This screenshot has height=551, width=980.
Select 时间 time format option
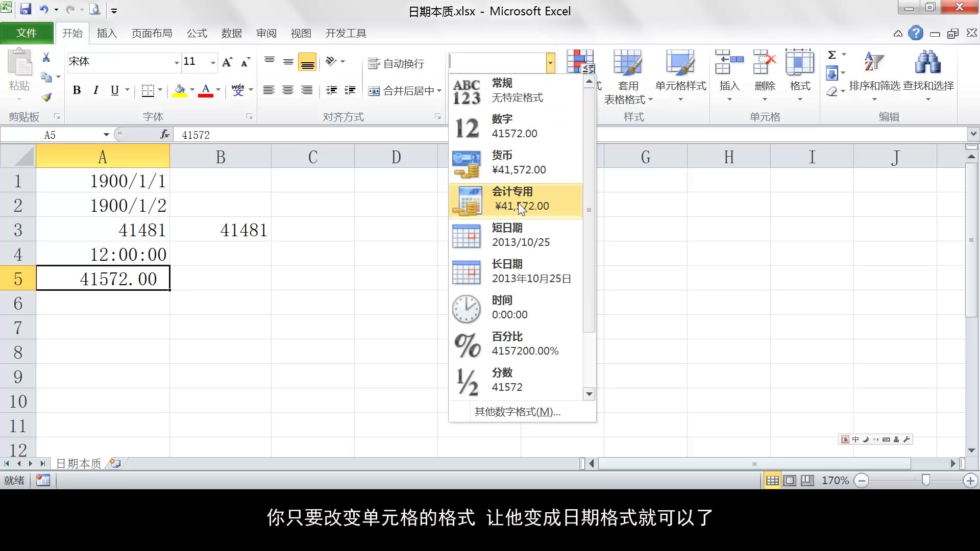[516, 308]
